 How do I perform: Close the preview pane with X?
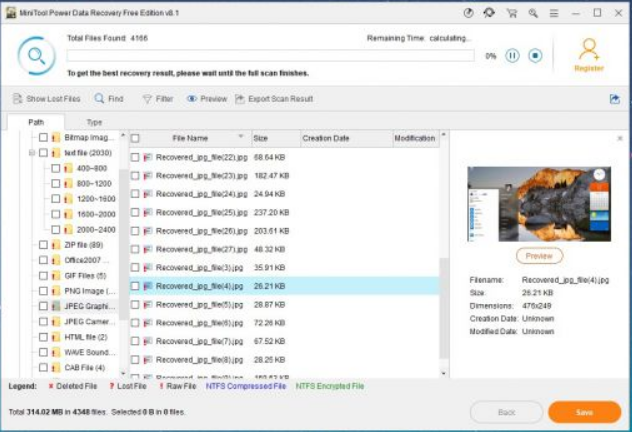620,138
